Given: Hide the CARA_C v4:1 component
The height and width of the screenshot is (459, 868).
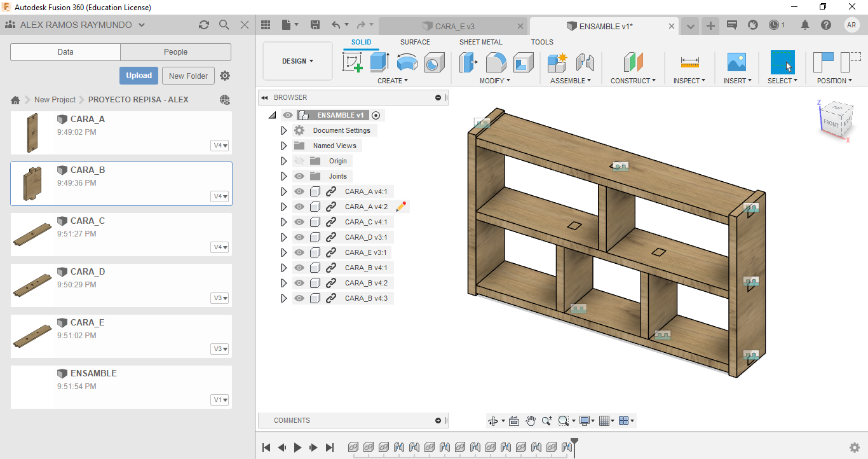Looking at the screenshot, I should point(299,222).
